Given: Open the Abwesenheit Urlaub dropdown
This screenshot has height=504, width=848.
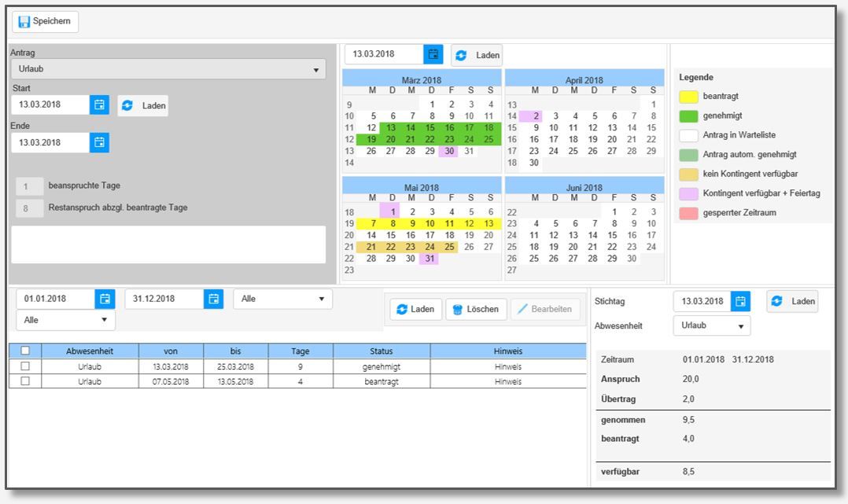Looking at the screenshot, I should 712,326.
